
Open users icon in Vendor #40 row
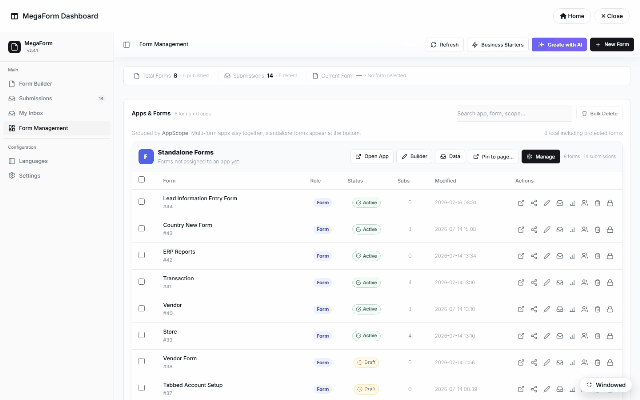584,309
